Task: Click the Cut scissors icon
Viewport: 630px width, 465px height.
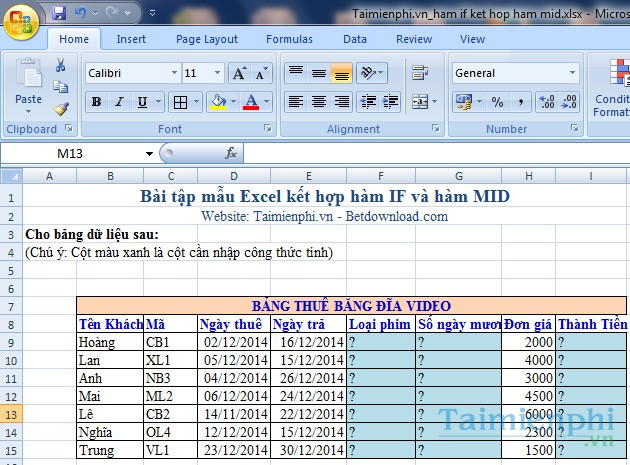Action: tap(61, 65)
